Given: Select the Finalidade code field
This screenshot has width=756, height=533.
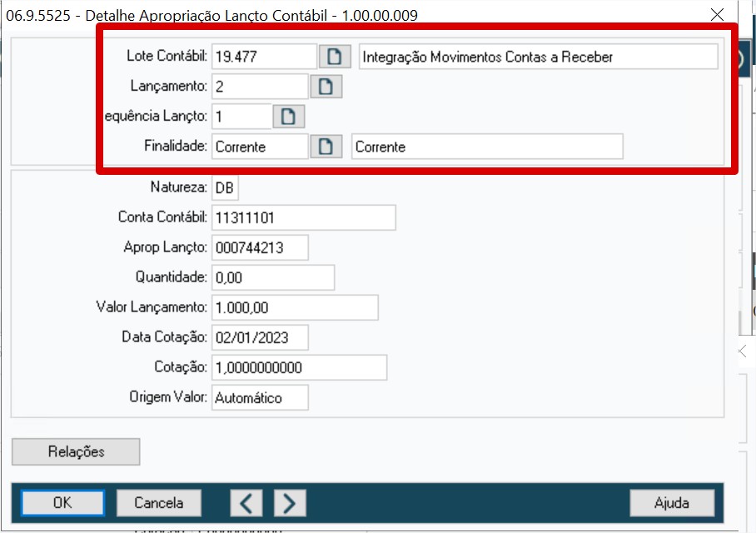Looking at the screenshot, I should [x=260, y=146].
